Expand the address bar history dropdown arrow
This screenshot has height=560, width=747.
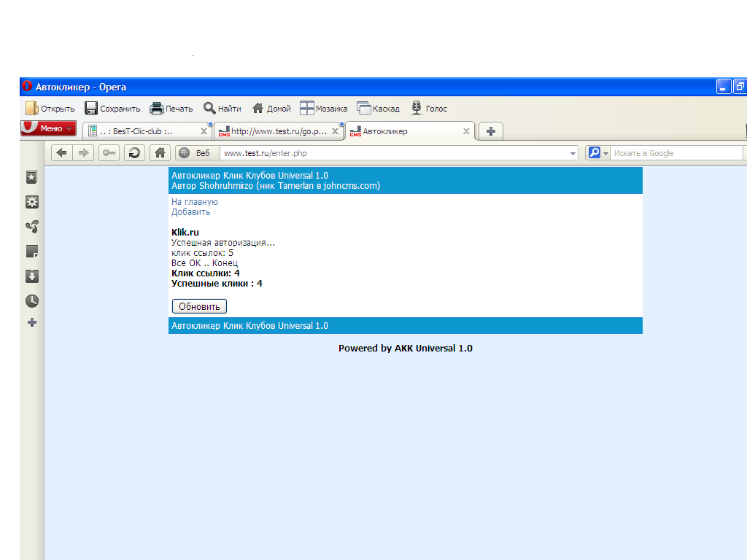[x=573, y=153]
